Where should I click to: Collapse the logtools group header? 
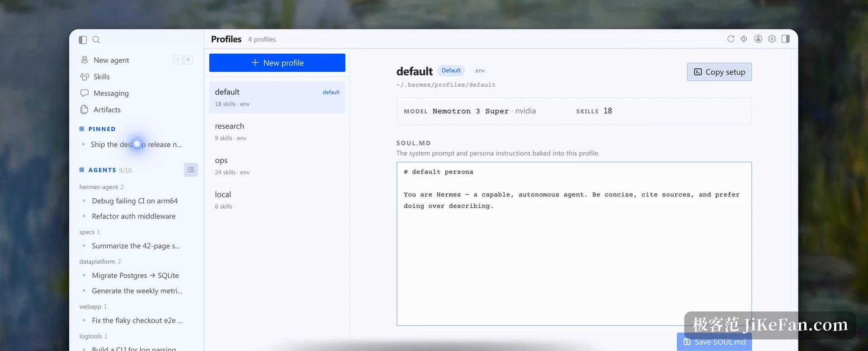[93, 336]
